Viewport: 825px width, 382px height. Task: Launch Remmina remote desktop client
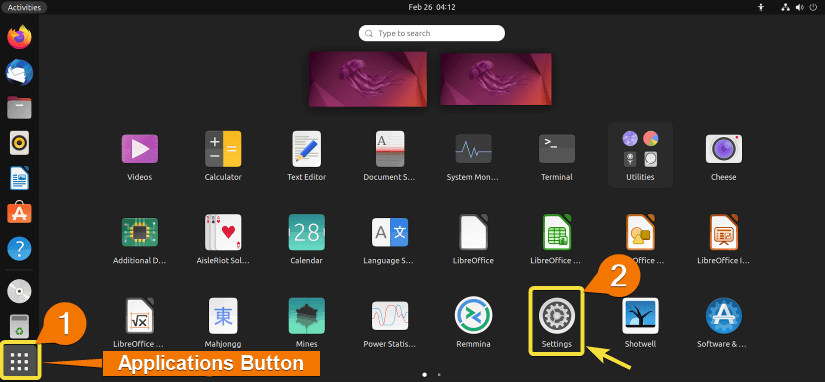[x=473, y=316]
